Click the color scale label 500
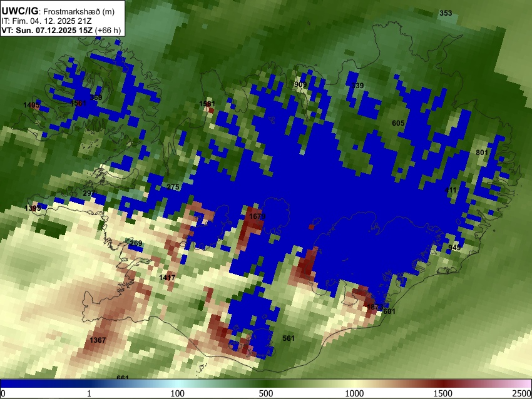This screenshot has height=399, width=532. point(266,393)
